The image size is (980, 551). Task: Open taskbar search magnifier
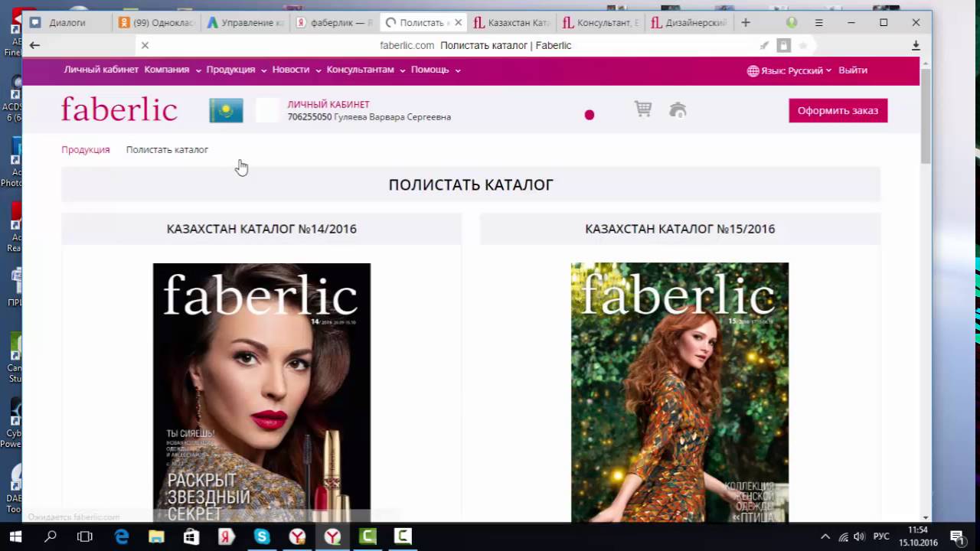click(51, 536)
